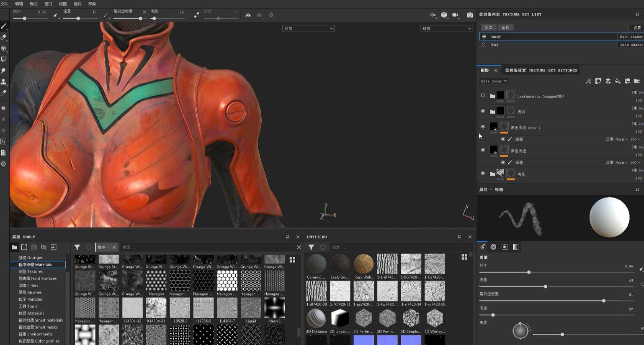Screen dimensions: 644x345
Task: Open the 插件 menu
Action: click(x=77, y=4)
